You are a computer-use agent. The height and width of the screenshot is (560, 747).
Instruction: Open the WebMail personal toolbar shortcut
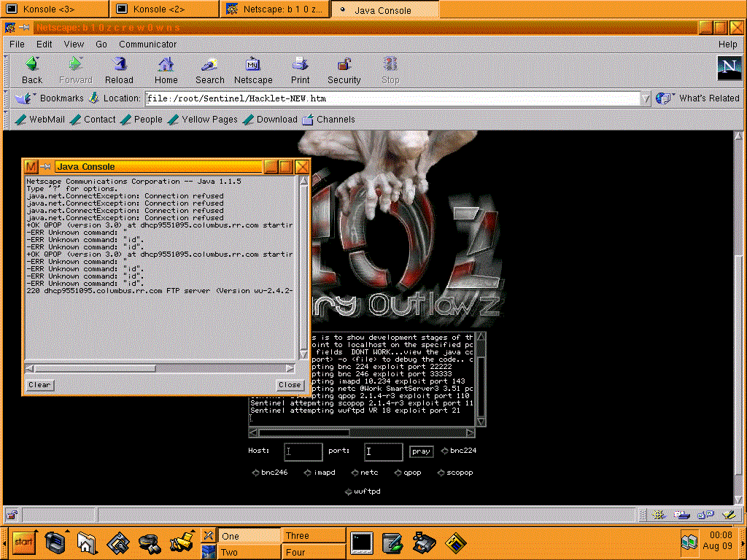pos(40,120)
